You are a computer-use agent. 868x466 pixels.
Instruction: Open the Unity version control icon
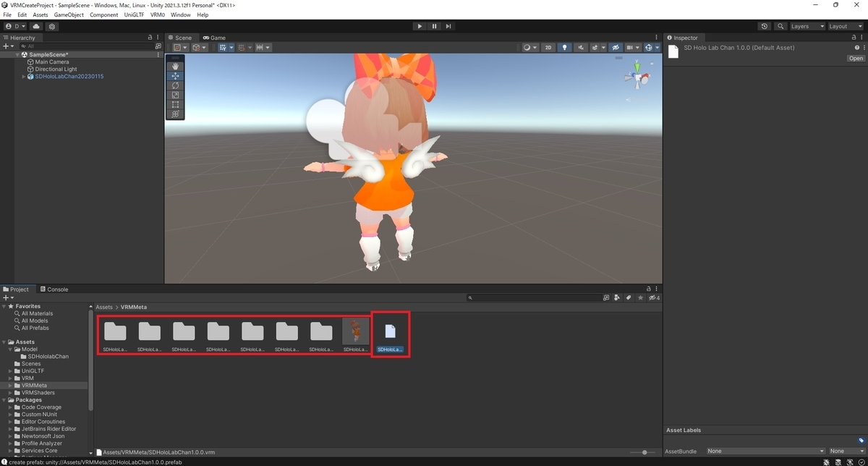tap(52, 26)
